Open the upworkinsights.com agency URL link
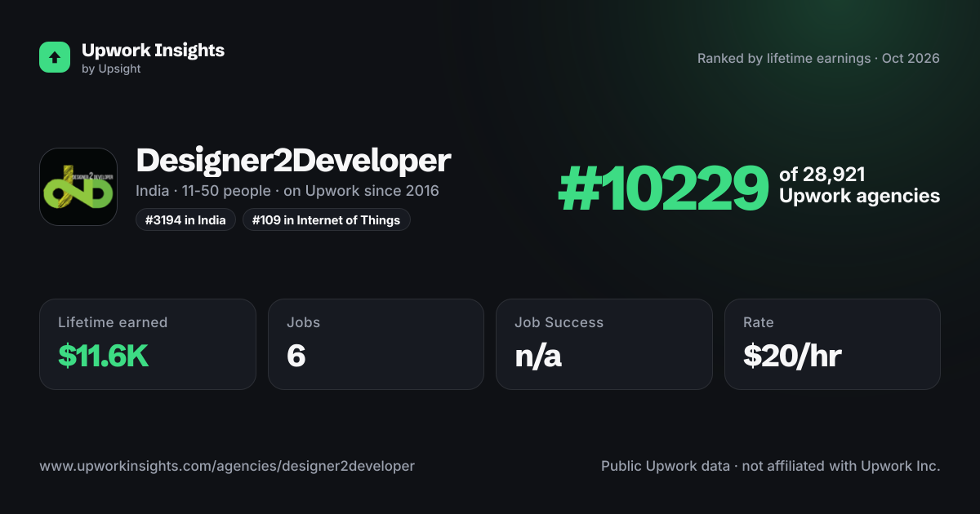Screen dimensions: 980x514 [227, 466]
